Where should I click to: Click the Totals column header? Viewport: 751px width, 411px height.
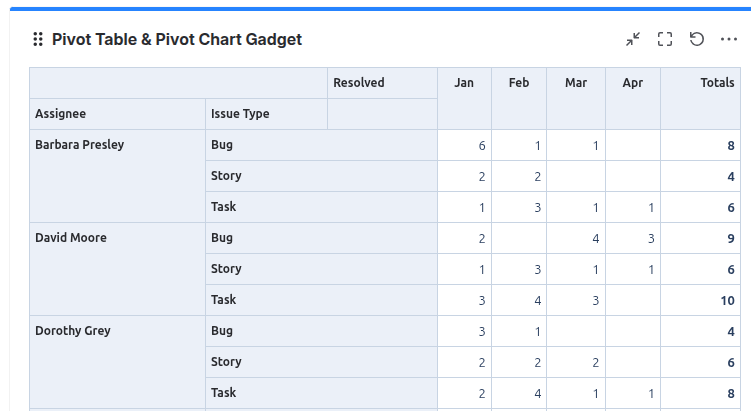pos(700,98)
